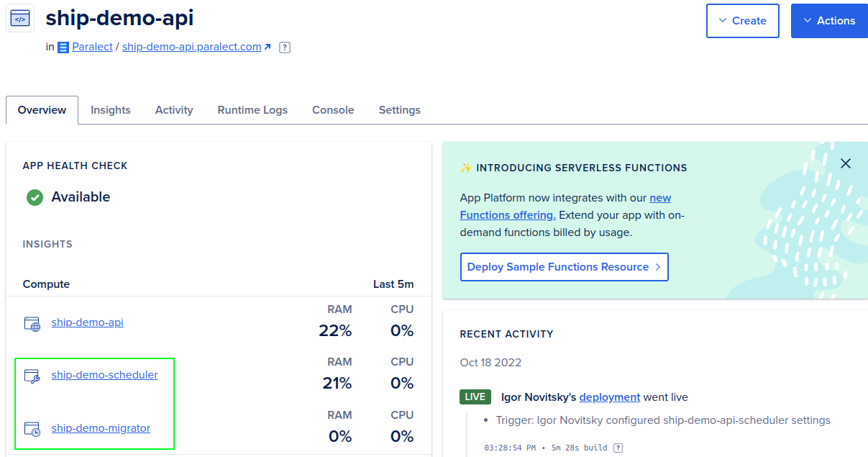Image resolution: width=868 pixels, height=457 pixels.
Task: Click the ship-demo-migrator job icon
Action: [x=32, y=429]
